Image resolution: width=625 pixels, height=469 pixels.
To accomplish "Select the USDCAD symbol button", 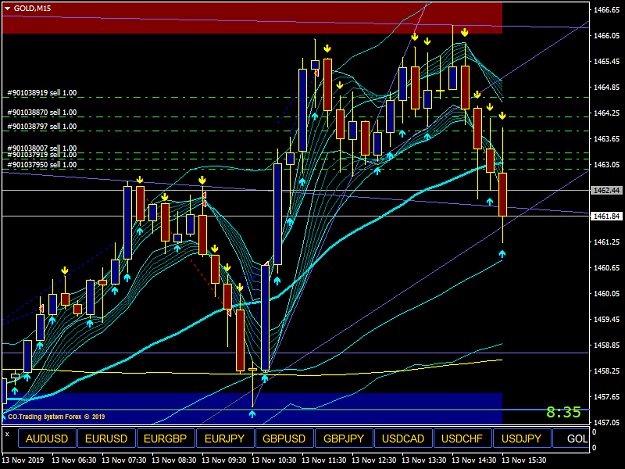I will coord(403,438).
